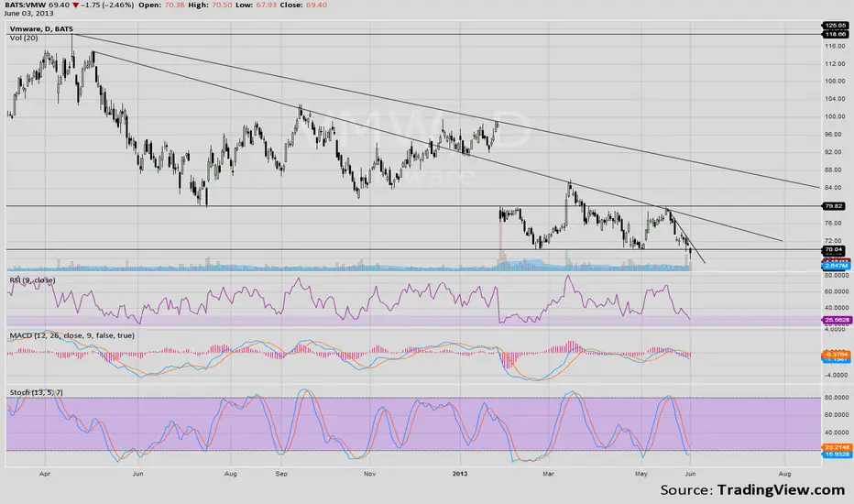Click the 80.0000 label on the Stoch scale
854x504 pixels.
pyautogui.click(x=835, y=397)
